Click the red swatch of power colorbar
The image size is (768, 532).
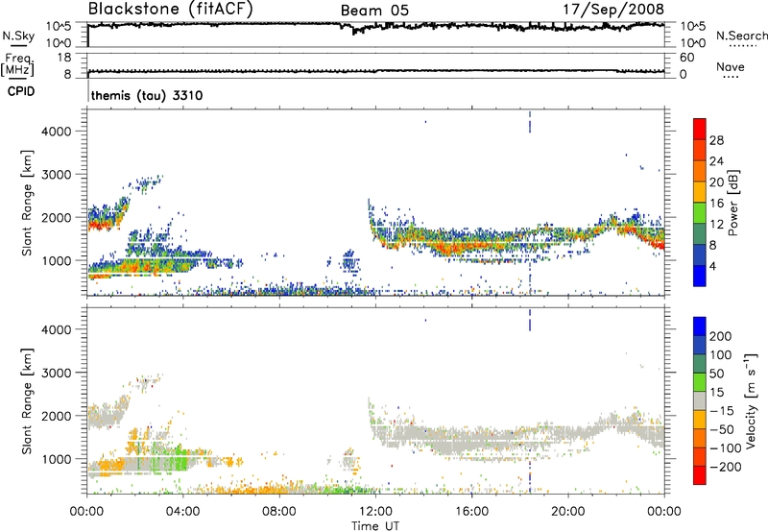700,129
